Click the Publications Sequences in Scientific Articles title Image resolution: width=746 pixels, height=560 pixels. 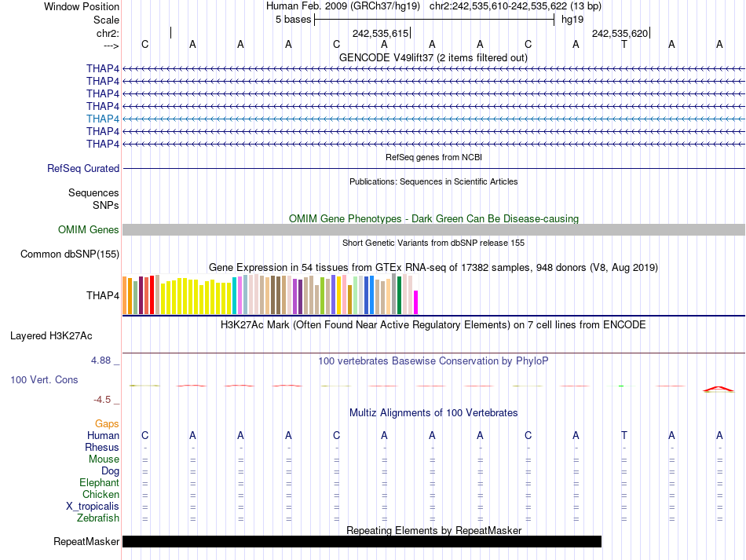[x=433, y=181]
